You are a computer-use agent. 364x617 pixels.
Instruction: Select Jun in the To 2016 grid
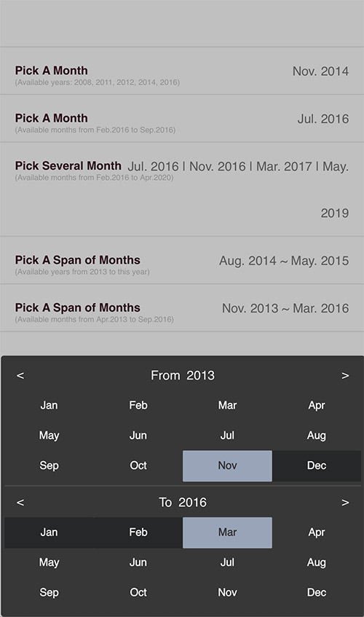click(x=138, y=562)
